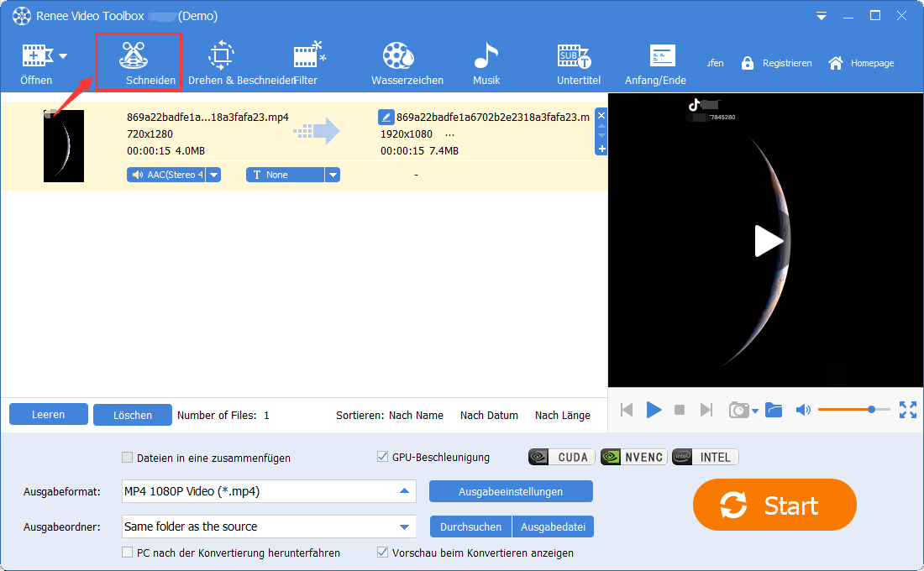Viewport: 924px width, 571px height.
Task: Adjust the orange volume slider
Action: [x=853, y=410]
